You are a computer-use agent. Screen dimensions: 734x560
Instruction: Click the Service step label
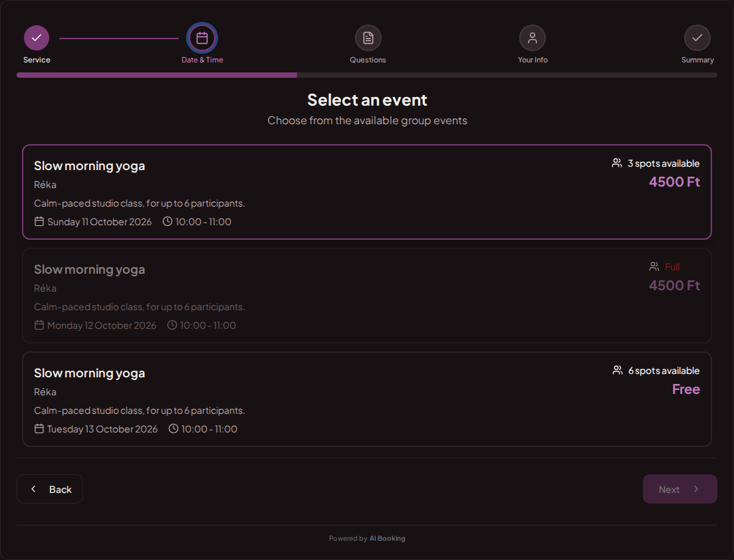click(x=37, y=60)
